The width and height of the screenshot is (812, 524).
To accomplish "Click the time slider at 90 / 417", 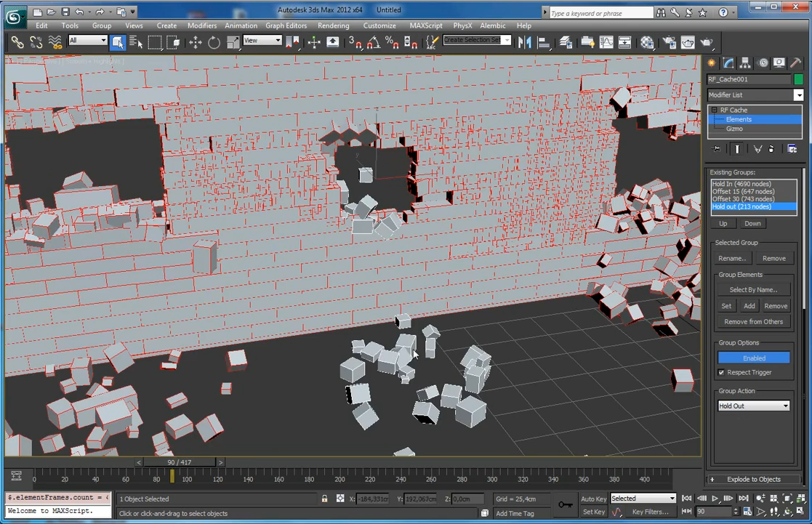I will tap(179, 462).
